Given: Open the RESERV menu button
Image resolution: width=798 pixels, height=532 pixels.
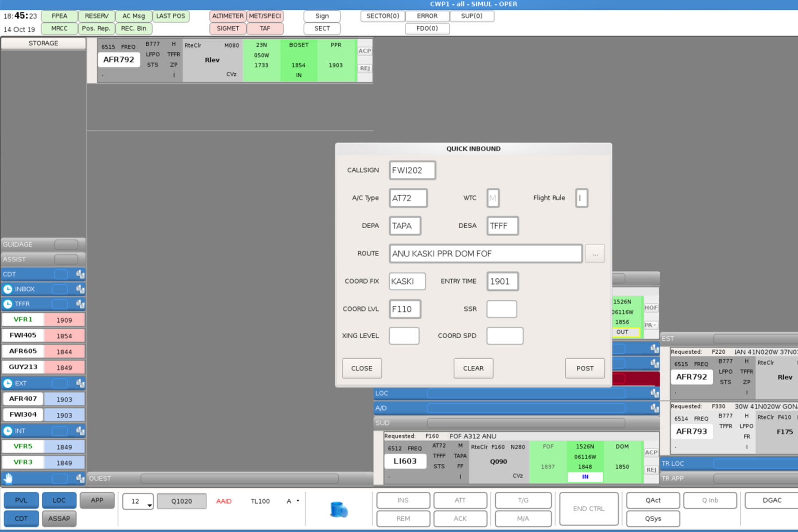Looking at the screenshot, I should 97,16.
